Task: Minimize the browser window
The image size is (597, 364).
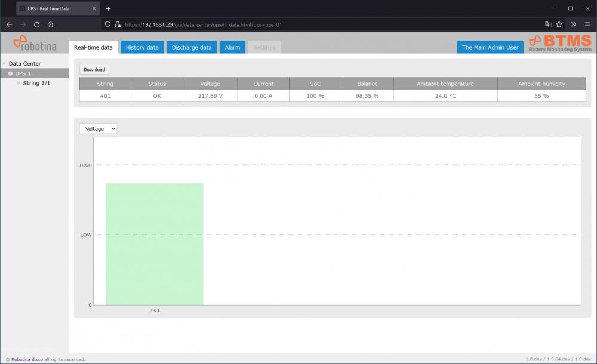Action: [x=553, y=8]
